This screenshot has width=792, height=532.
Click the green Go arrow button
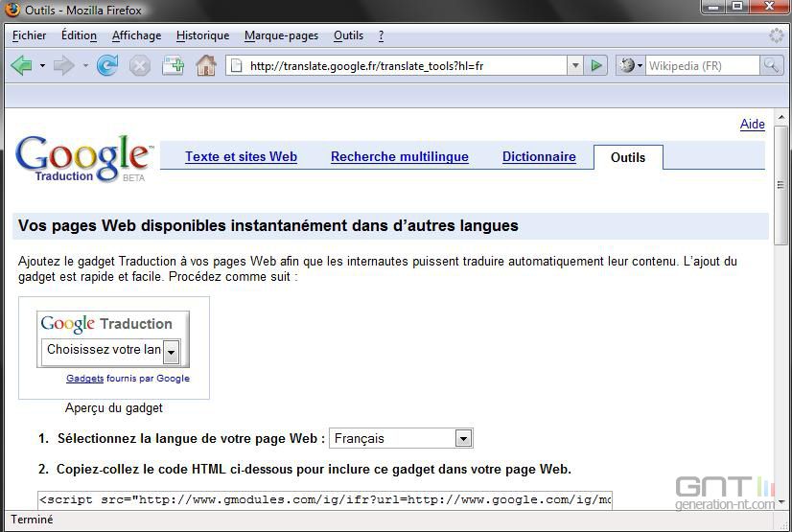click(596, 65)
